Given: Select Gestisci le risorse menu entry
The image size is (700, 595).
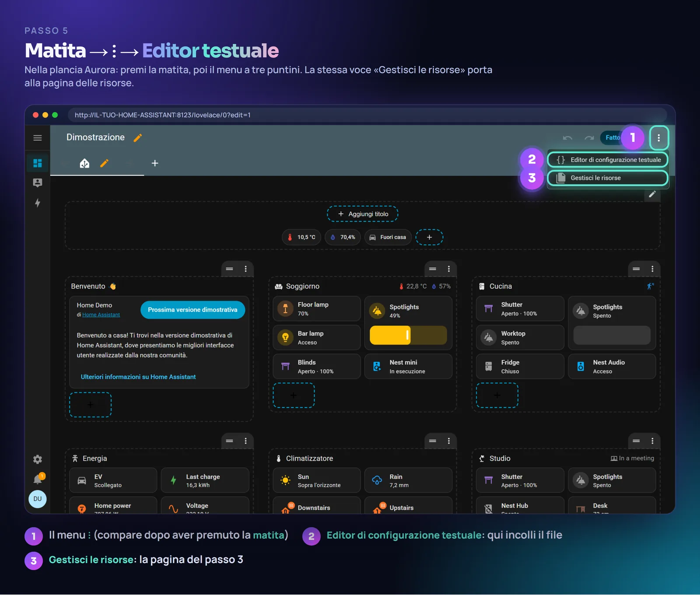Looking at the screenshot, I should coord(608,178).
